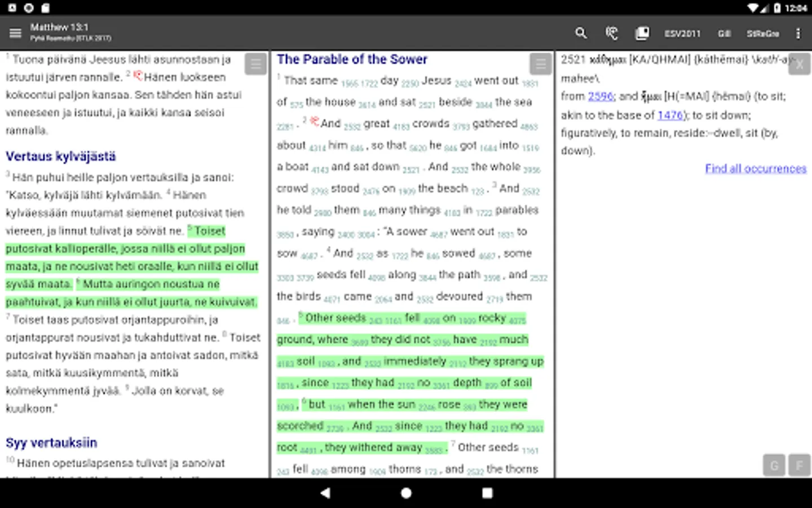Click Strong's number 123 after 'the beach'
Image resolution: width=812 pixels, height=508 pixels.
(477, 191)
